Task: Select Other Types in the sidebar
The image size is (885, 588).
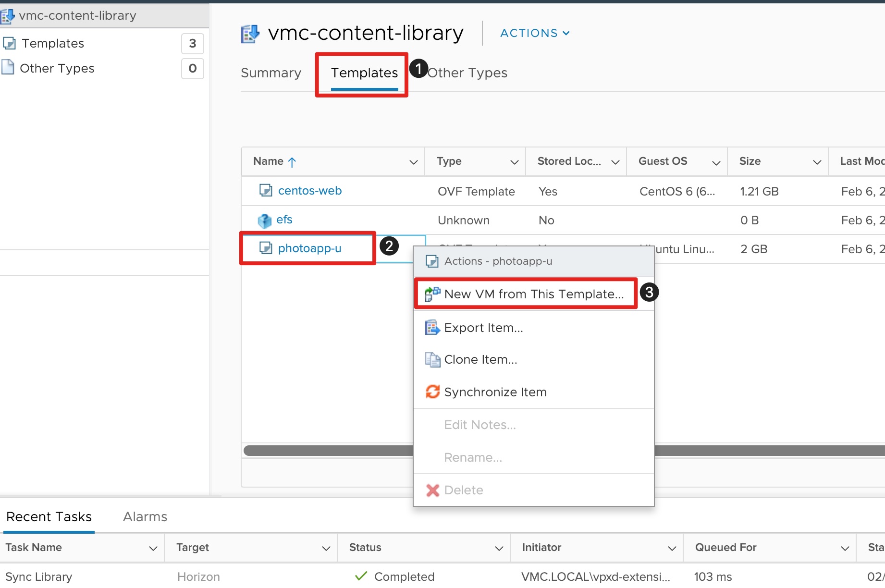Action: (x=57, y=68)
